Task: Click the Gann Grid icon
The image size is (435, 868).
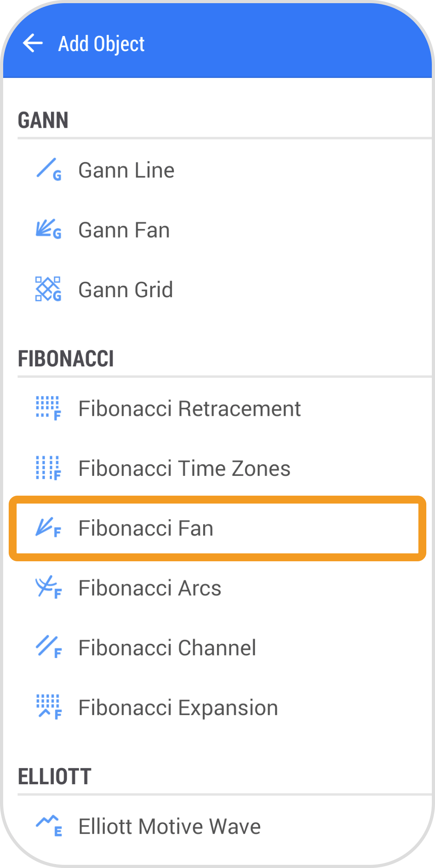Action: [x=48, y=289]
